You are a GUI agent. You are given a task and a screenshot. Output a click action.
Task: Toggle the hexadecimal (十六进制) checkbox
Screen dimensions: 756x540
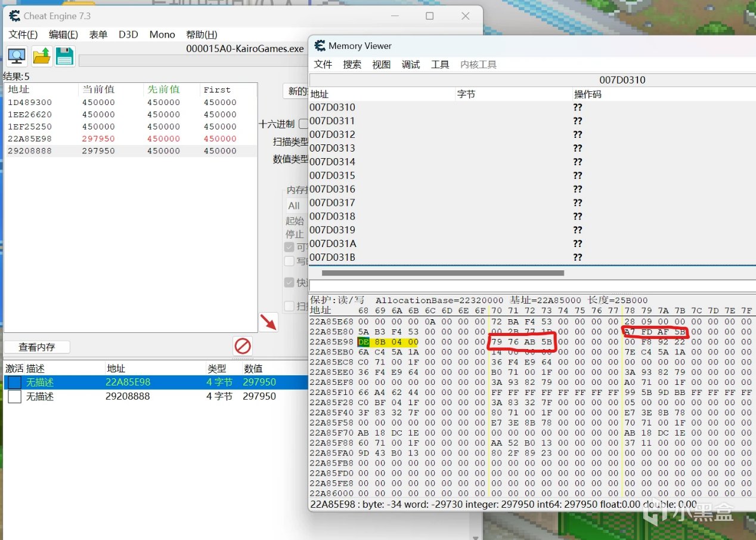[x=303, y=124]
